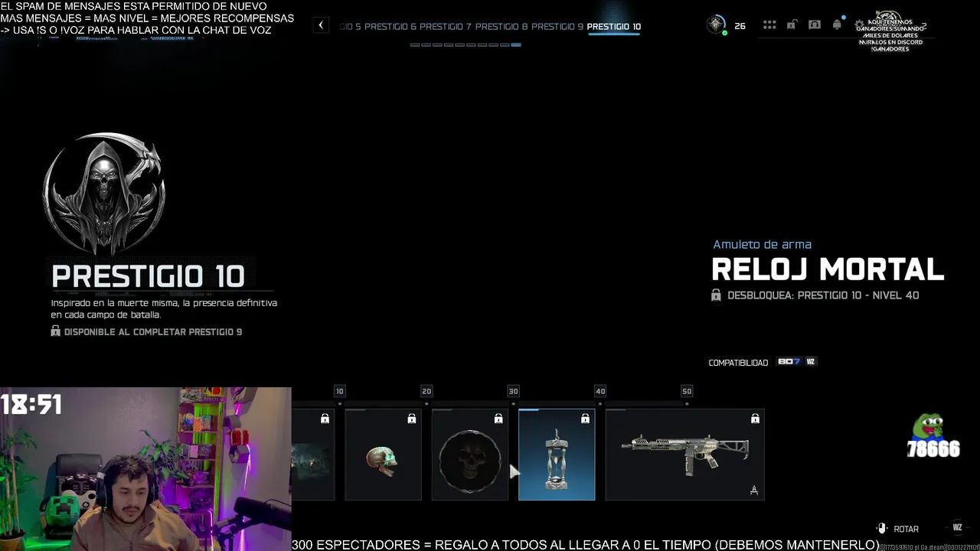Switch to the Prestigio 9 tab
Image resolution: width=980 pixels, height=551 pixels.
pos(557,27)
